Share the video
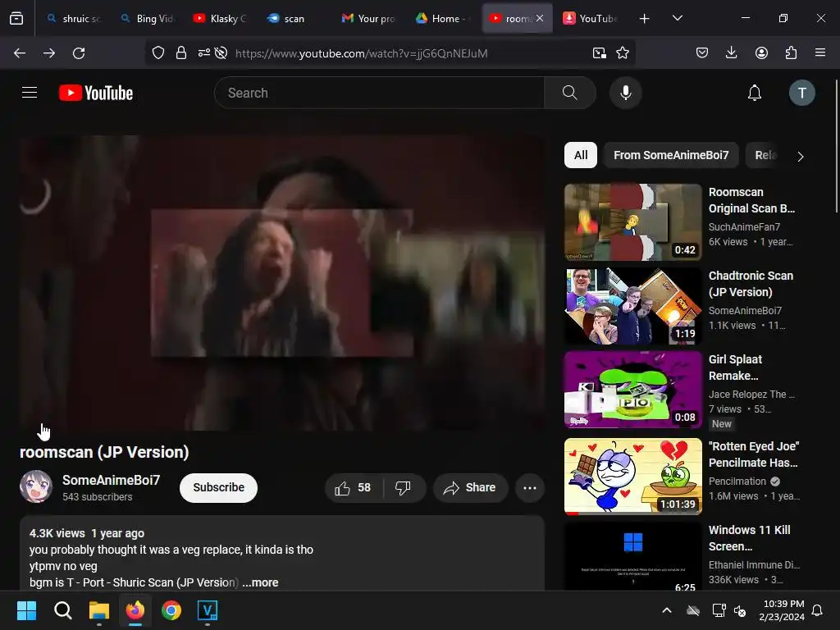Image resolution: width=840 pixels, height=630 pixels. [x=470, y=487]
